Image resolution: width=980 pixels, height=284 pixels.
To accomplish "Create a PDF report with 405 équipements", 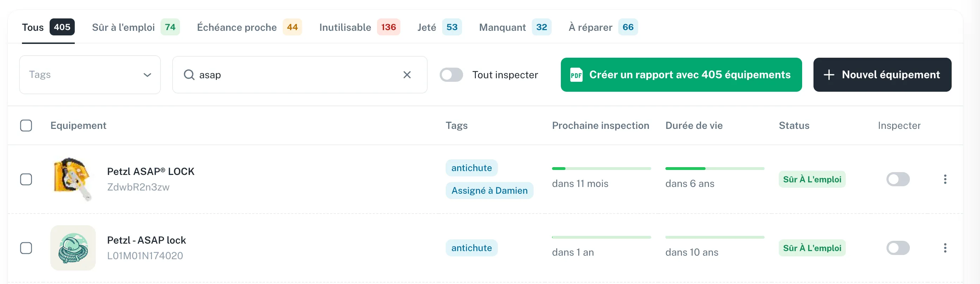I will tap(681, 75).
